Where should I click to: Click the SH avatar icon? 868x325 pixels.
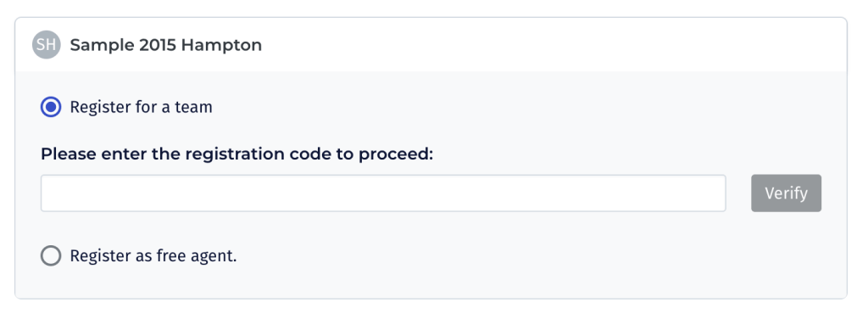[47, 45]
